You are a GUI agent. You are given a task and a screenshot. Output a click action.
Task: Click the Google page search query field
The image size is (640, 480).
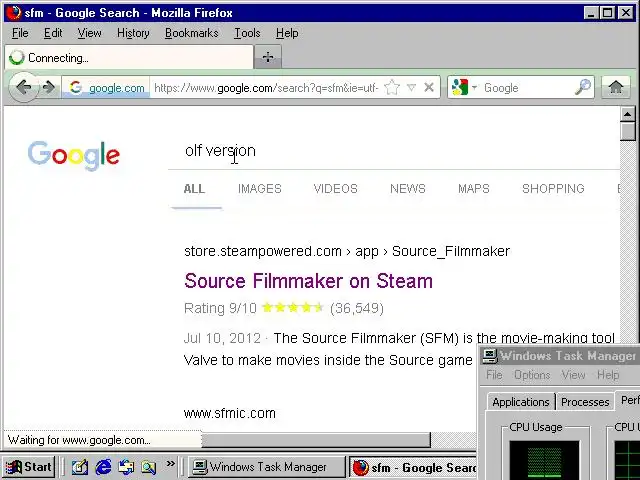393,150
